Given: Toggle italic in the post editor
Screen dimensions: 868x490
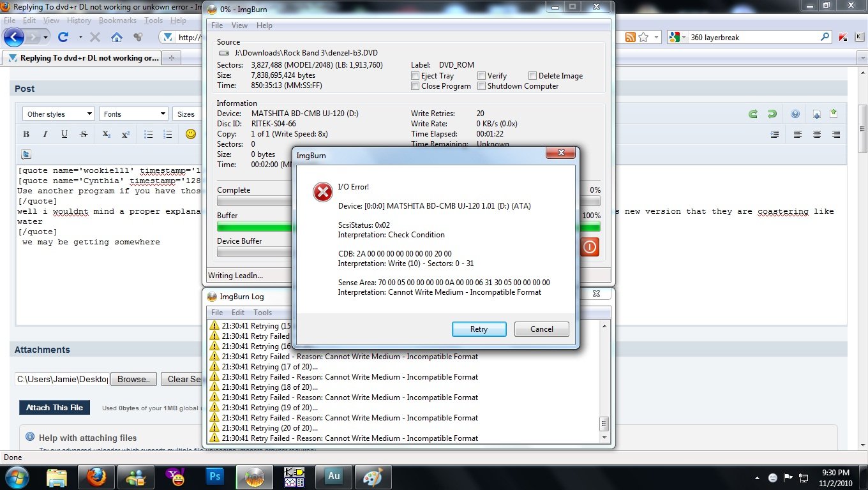Looking at the screenshot, I should (x=45, y=134).
